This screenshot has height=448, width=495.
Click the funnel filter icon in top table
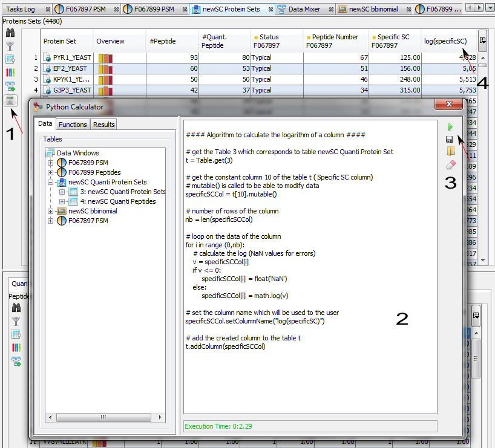tap(11, 46)
